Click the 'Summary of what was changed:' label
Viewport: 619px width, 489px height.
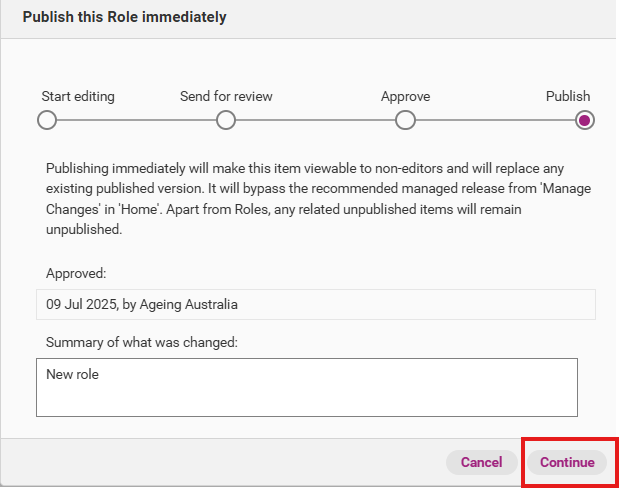pos(141,342)
